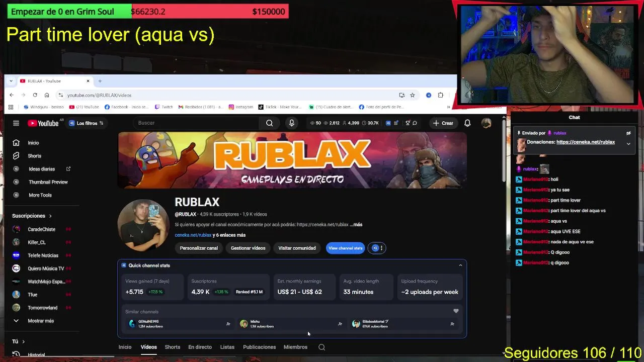Image resolution: width=644 pixels, height=362 pixels.
Task: Add ElilobosMortal similar channel icon
Action: tap(452, 324)
